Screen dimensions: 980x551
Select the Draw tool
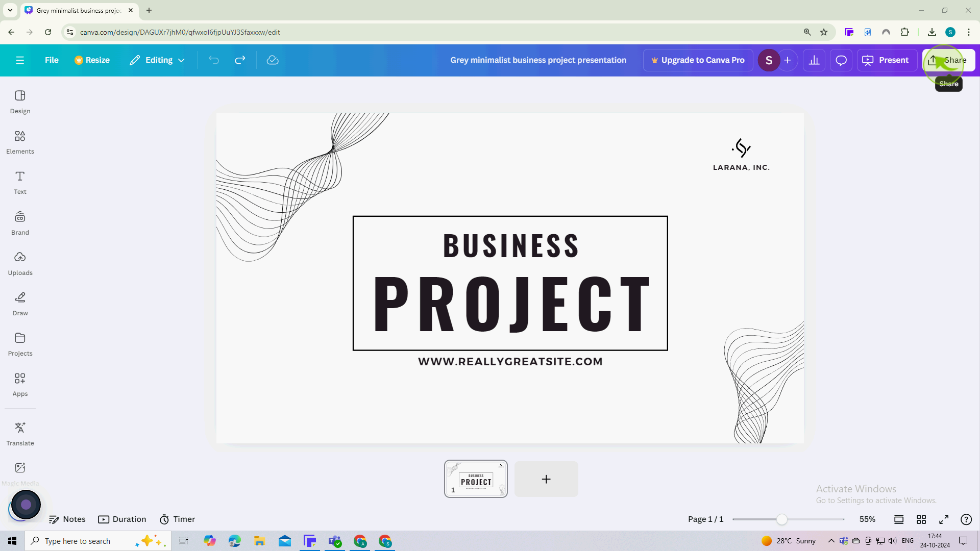point(20,304)
